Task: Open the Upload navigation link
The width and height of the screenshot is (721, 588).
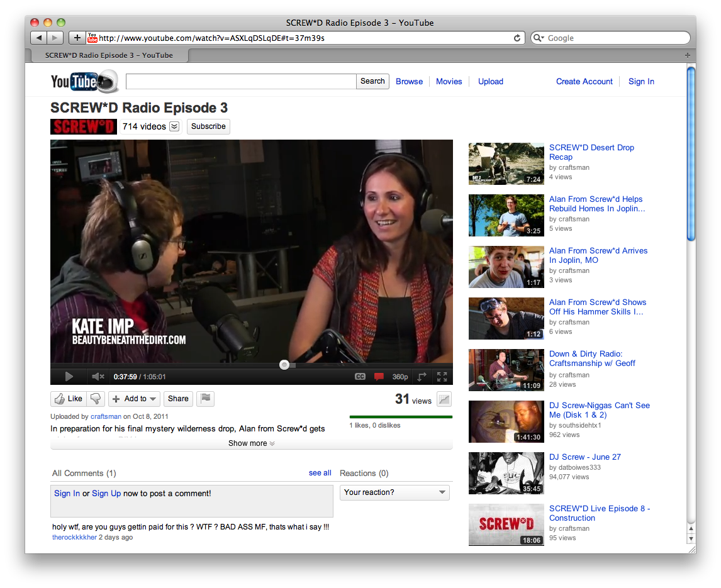Action: click(x=491, y=81)
